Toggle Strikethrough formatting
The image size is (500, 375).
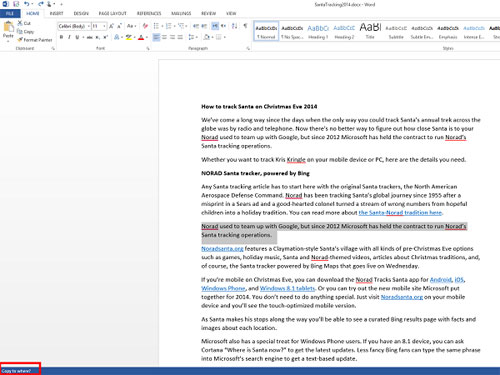90,37
